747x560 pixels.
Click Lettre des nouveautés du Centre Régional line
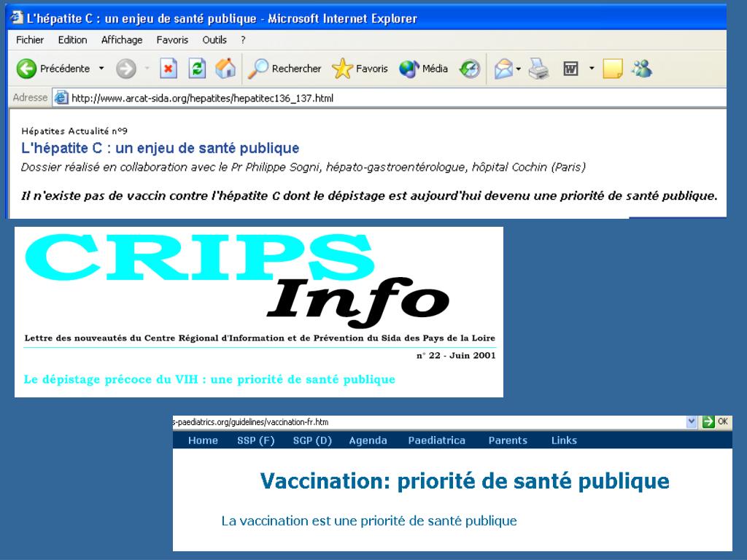click(260, 338)
